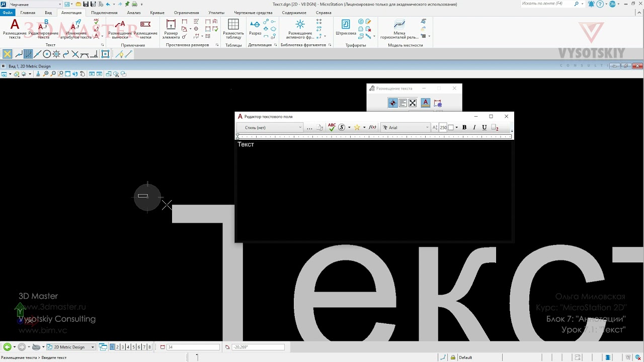Click the print icon in quick access
Viewport: 644px width, 362px height.
[x=134, y=4]
